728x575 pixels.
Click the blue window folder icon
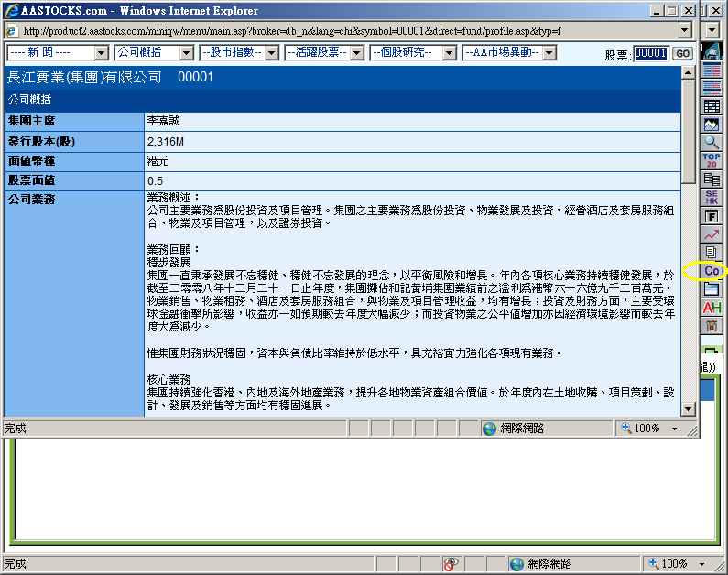click(x=712, y=289)
